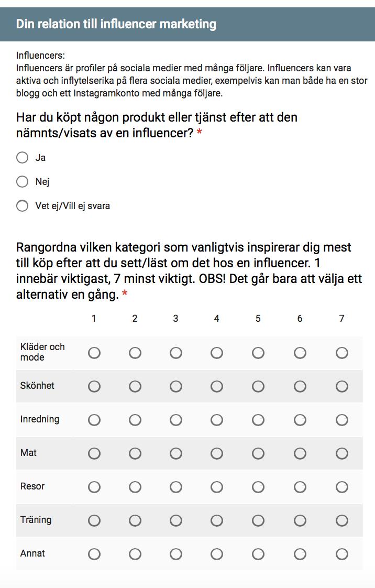
Task: Rank Inredning as 3
Action: [x=175, y=420]
